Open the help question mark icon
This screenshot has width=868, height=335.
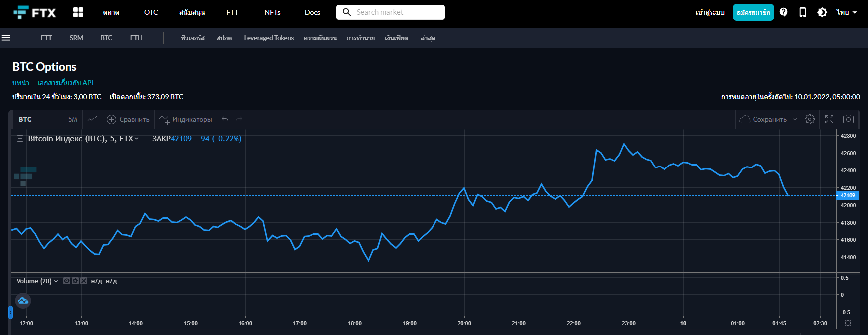tap(784, 12)
